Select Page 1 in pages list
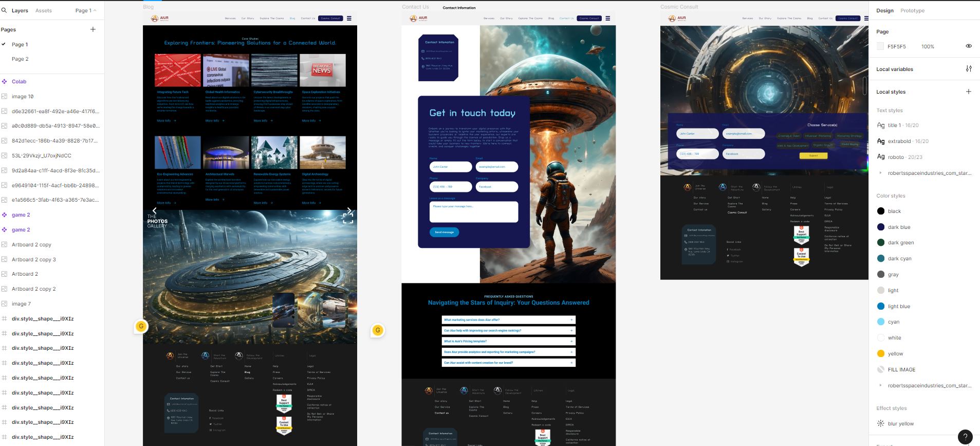The image size is (980, 446). coord(20,45)
